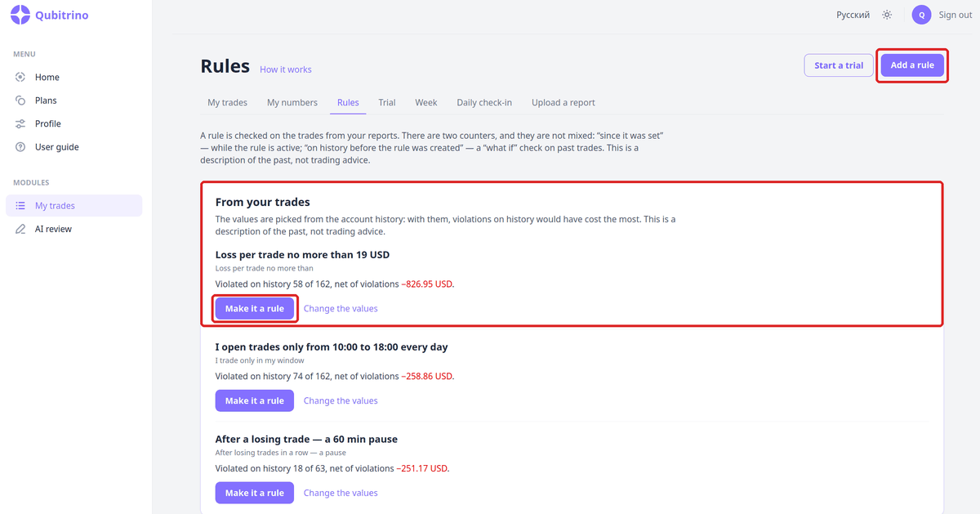This screenshot has width=980, height=514.
Task: Make the 60 min pause rule
Action: (x=255, y=493)
